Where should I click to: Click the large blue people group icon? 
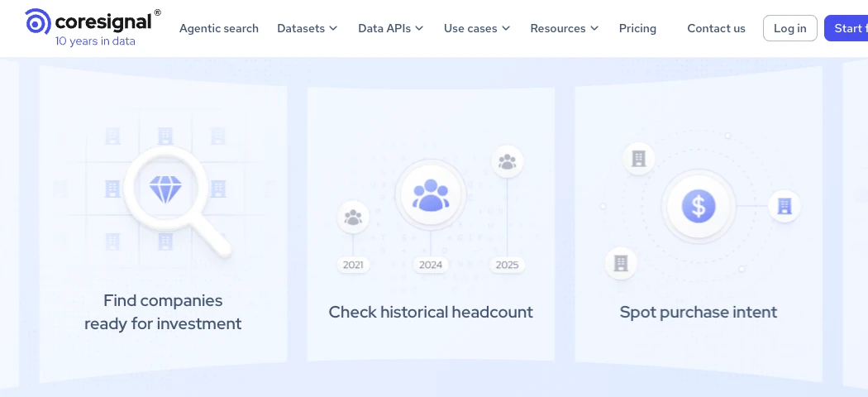pyautogui.click(x=431, y=195)
